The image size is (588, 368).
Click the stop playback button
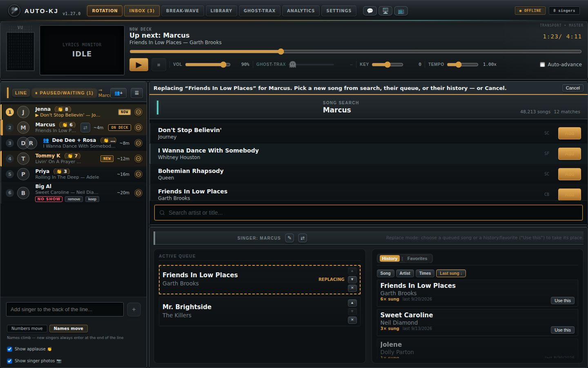coord(159,65)
